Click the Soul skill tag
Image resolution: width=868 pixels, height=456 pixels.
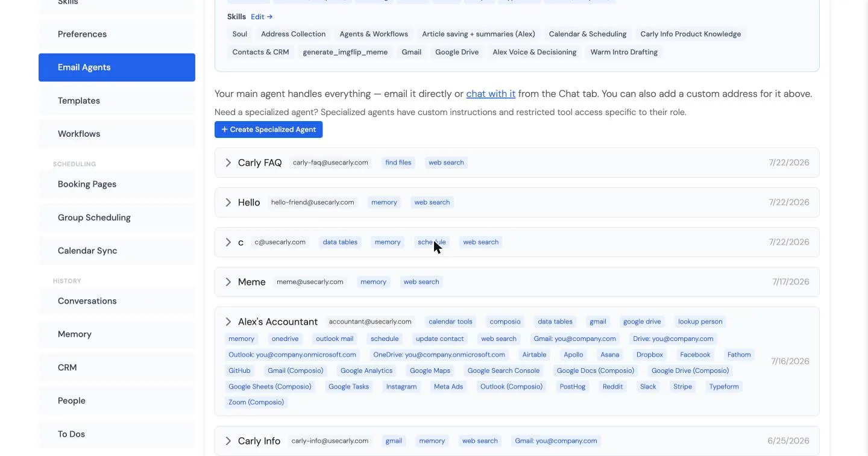240,34
